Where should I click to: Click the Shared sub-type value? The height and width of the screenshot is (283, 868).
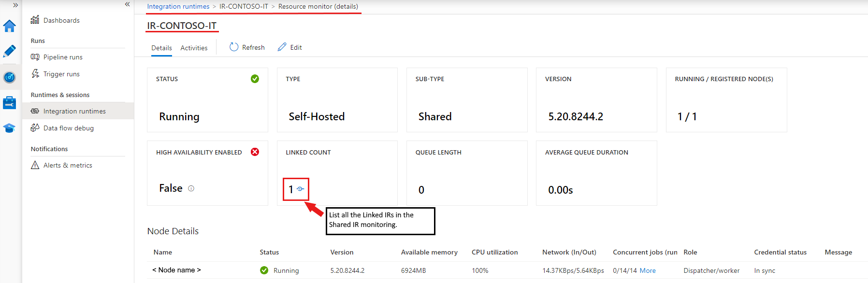point(435,116)
